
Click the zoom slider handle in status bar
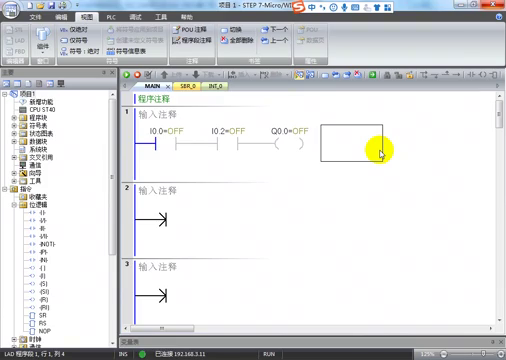[483, 354]
